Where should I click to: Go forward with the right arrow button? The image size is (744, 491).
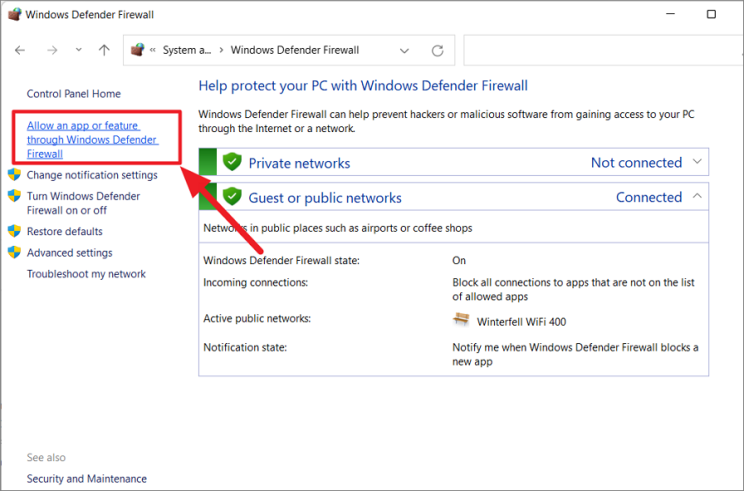[x=52, y=50]
